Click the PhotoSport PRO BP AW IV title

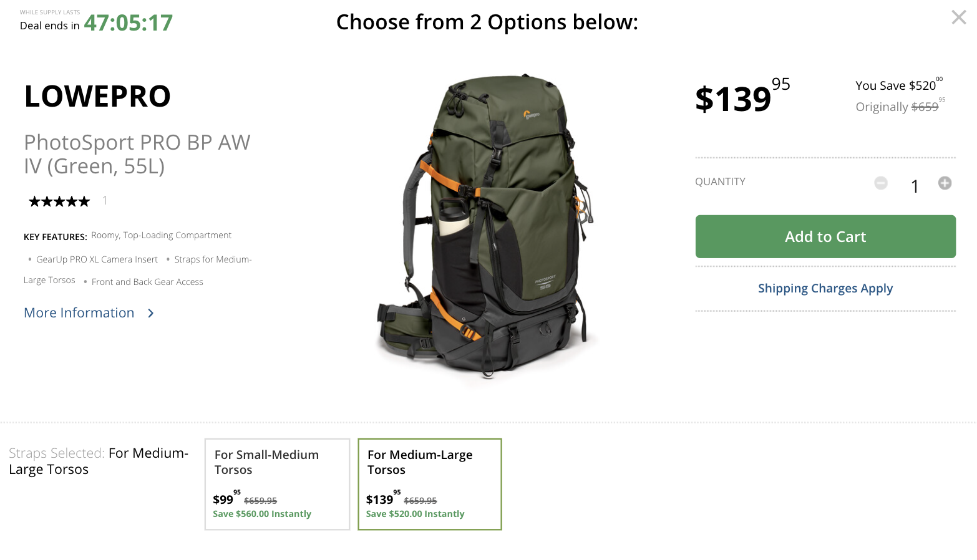[x=137, y=154]
